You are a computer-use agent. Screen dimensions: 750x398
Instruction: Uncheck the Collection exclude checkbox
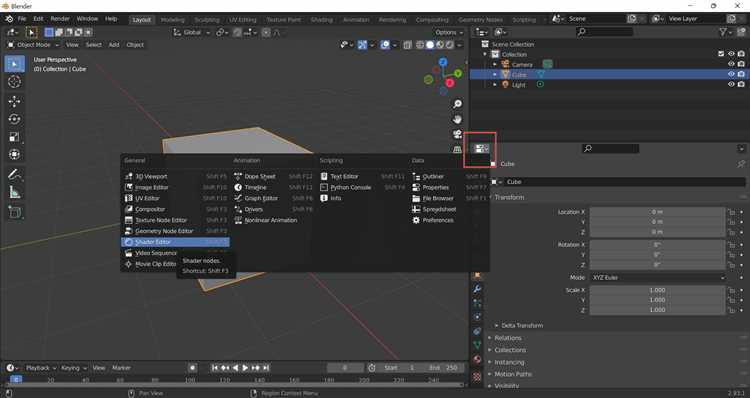721,54
